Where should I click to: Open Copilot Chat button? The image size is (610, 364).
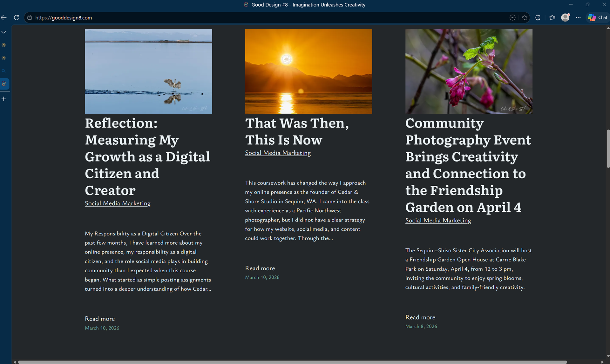pyautogui.click(x=598, y=18)
